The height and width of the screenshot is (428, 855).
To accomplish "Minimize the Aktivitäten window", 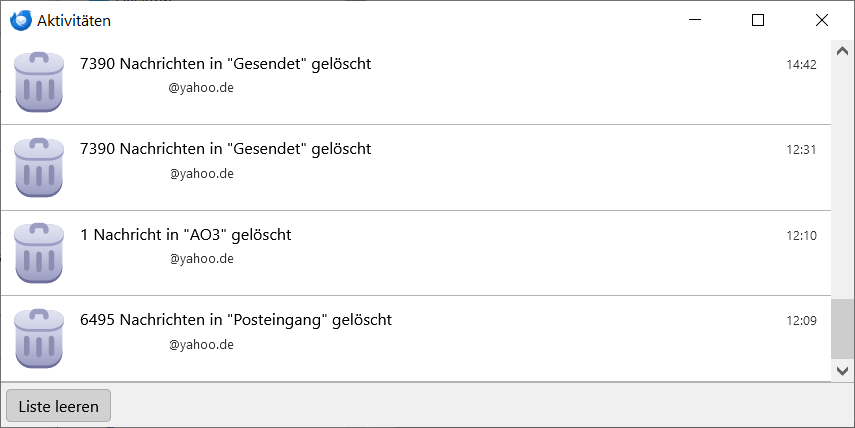I will click(694, 20).
